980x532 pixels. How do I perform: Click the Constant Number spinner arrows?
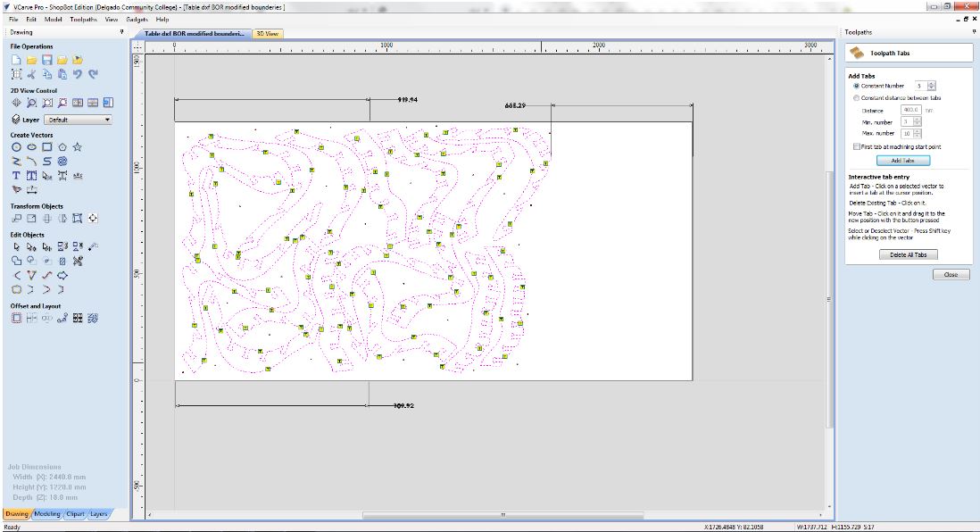coord(931,86)
